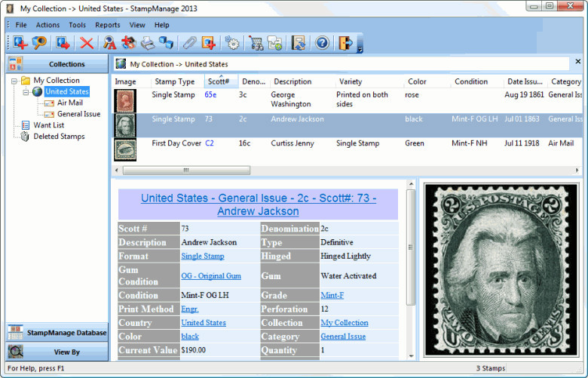Switch to View By panel
This screenshot has height=378, width=588.
point(57,352)
